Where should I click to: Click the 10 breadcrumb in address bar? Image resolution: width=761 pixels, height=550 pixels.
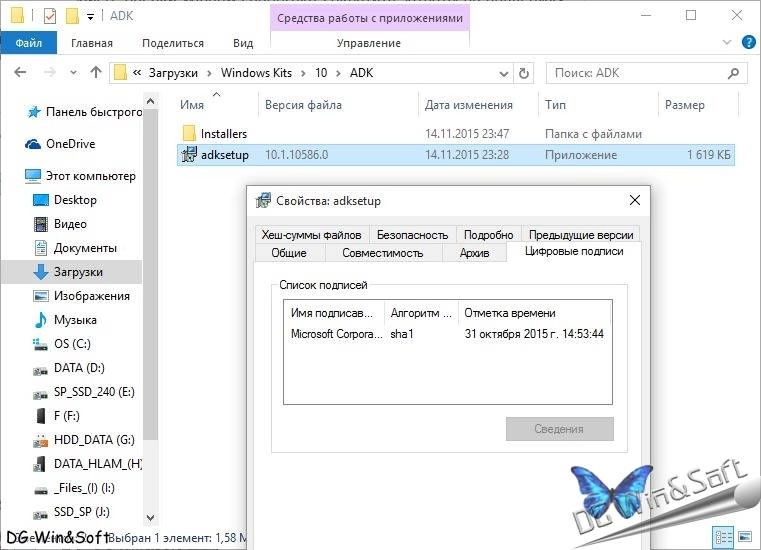tap(321, 73)
